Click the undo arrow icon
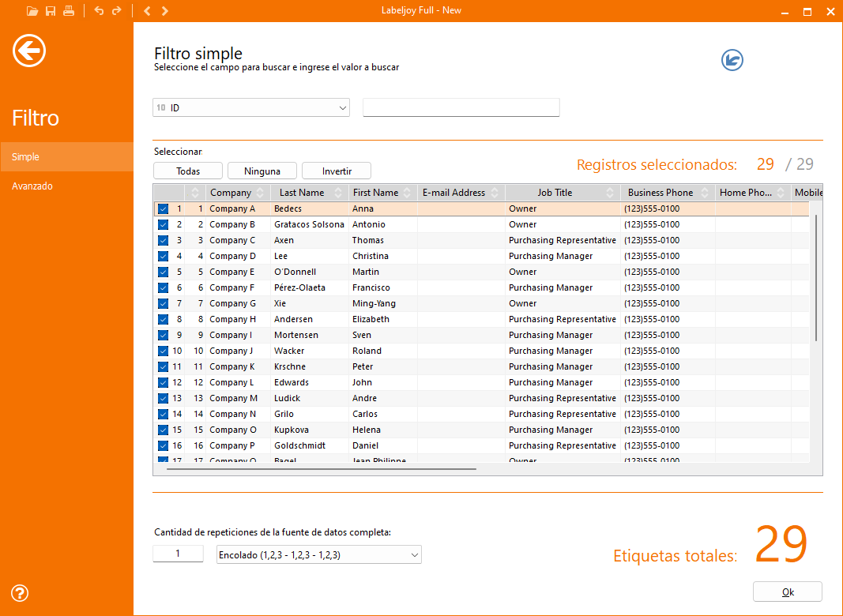The width and height of the screenshot is (843, 616). coord(99,11)
